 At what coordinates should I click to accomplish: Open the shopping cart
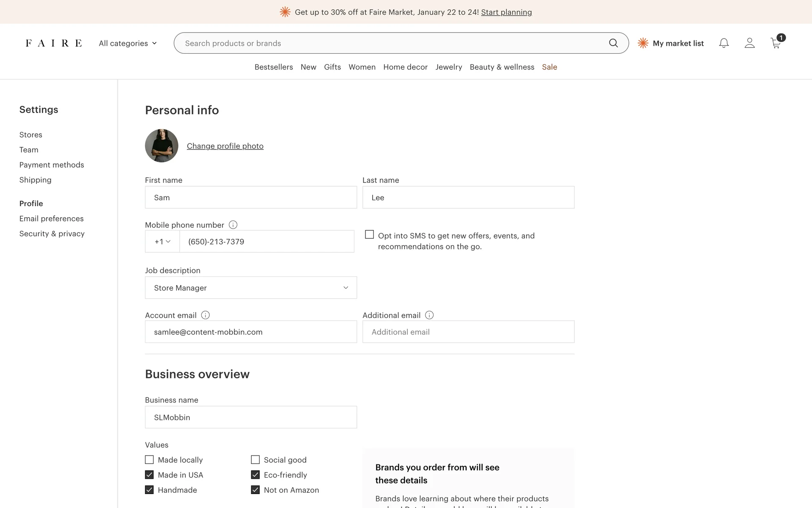coord(776,43)
